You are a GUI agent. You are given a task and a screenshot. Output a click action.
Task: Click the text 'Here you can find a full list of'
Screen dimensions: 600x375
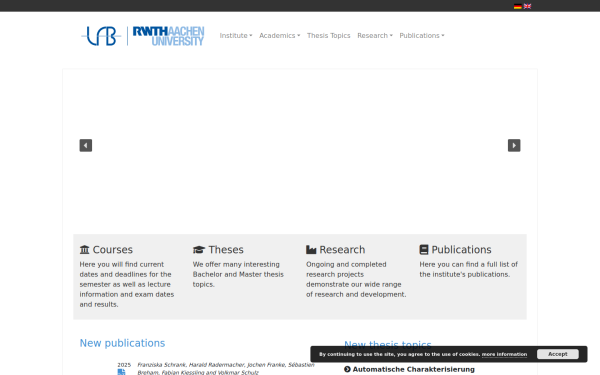click(x=468, y=264)
